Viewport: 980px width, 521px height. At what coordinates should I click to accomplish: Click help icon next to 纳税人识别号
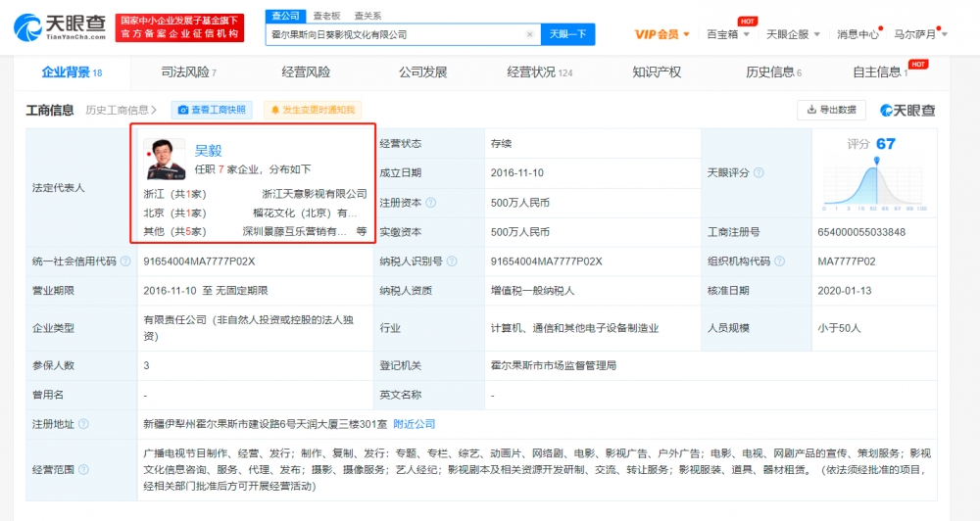[452, 261]
